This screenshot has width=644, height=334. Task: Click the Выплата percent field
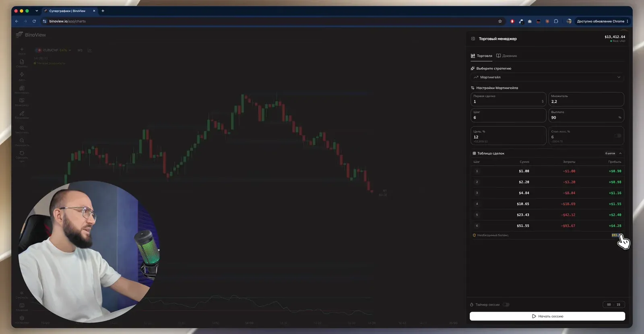pyautogui.click(x=586, y=115)
